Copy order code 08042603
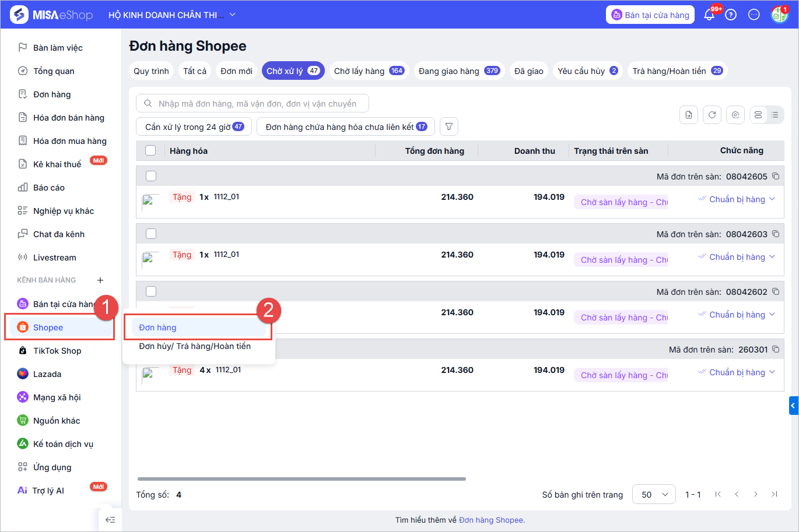 pos(776,234)
